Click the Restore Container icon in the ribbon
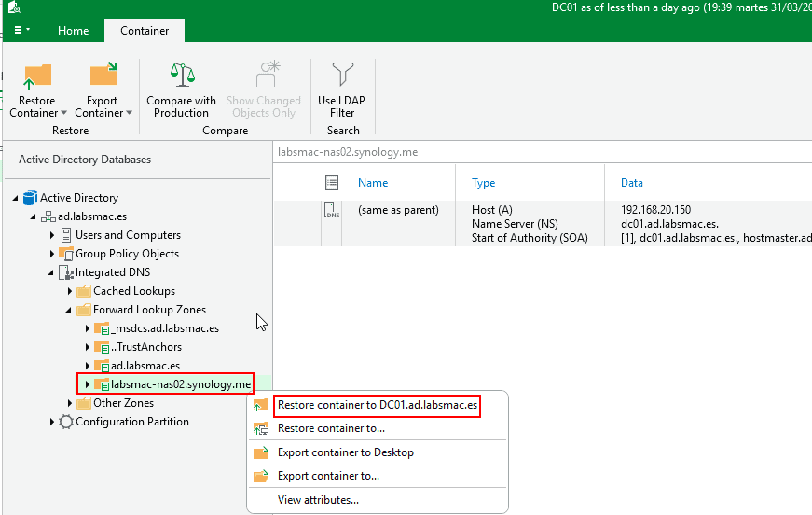The image size is (812, 515). (37, 77)
